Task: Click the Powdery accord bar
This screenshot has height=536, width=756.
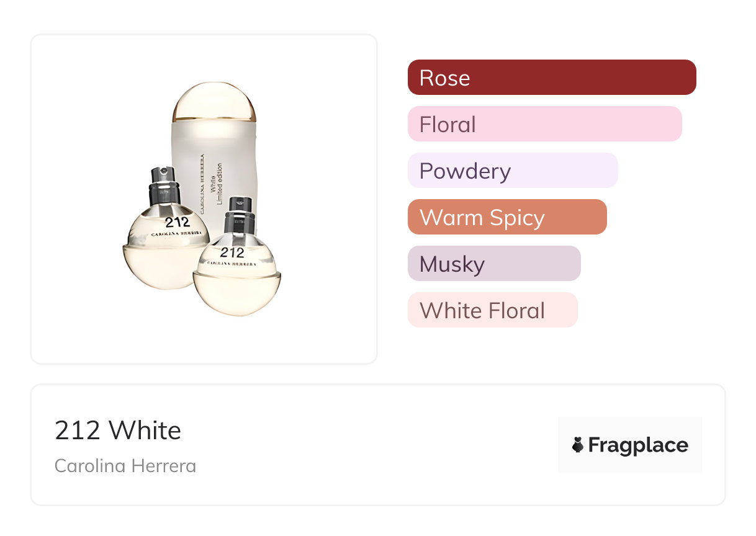Action: [512, 171]
